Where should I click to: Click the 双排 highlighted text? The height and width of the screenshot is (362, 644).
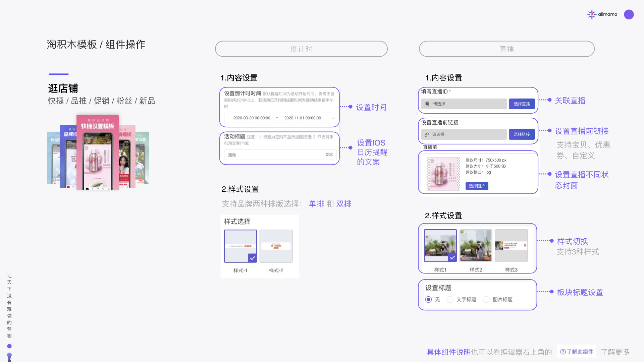344,204
